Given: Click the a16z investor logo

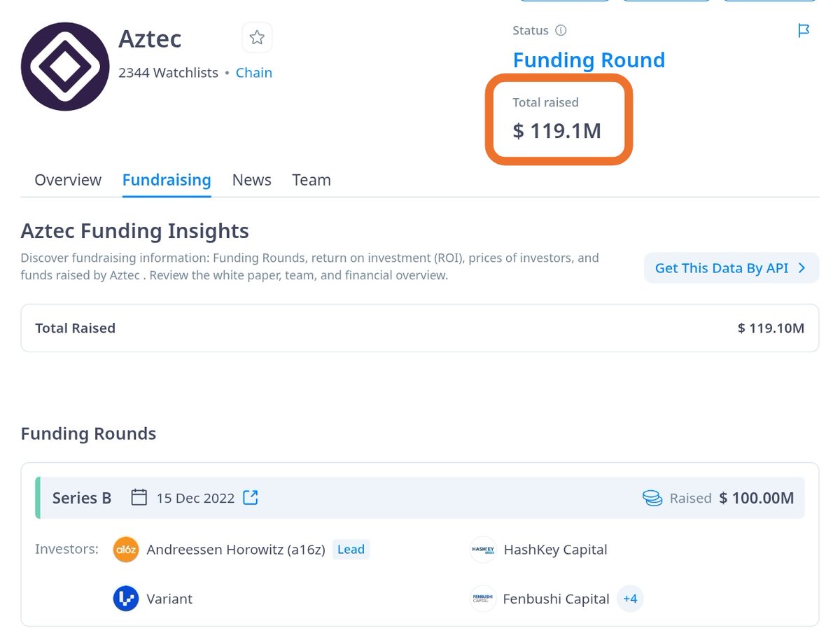Looking at the screenshot, I should click(126, 550).
